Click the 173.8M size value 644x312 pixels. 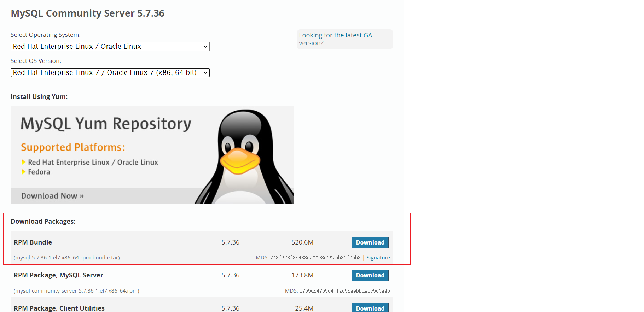(x=302, y=275)
